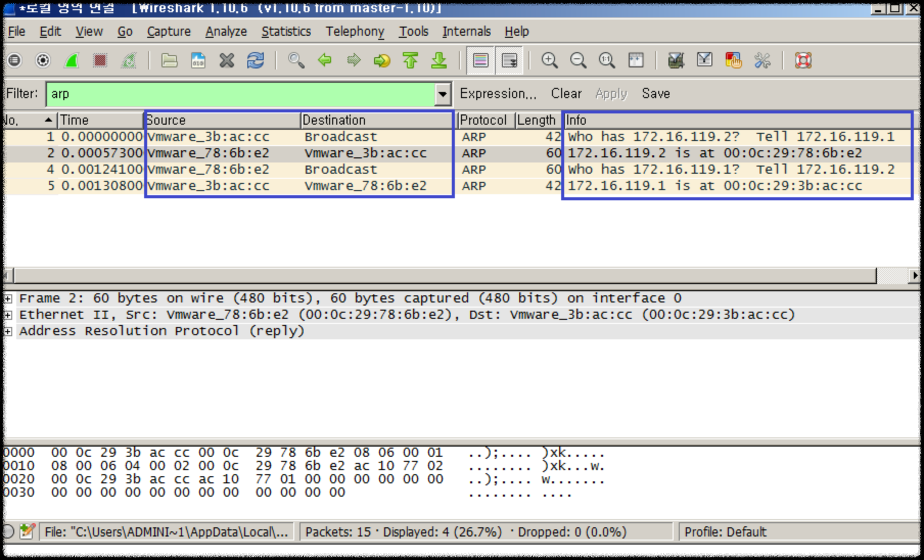Image resolution: width=924 pixels, height=560 pixels.
Task: Go forward in packet history arrow
Action: pos(353,61)
